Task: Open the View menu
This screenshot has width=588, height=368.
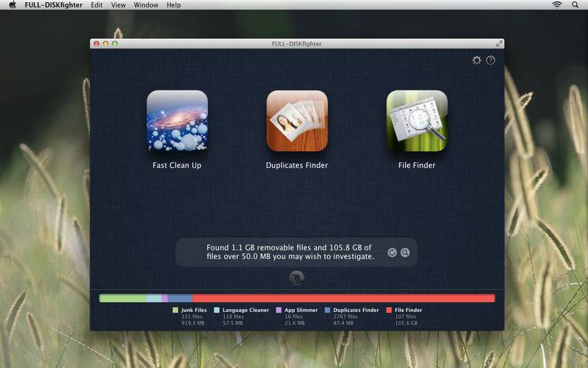Action: (118, 5)
